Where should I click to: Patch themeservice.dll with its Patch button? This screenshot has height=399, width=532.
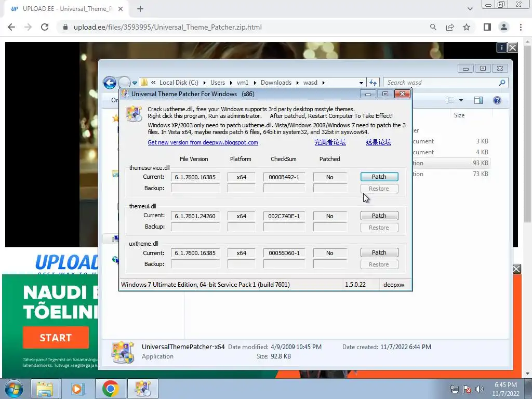click(x=379, y=177)
